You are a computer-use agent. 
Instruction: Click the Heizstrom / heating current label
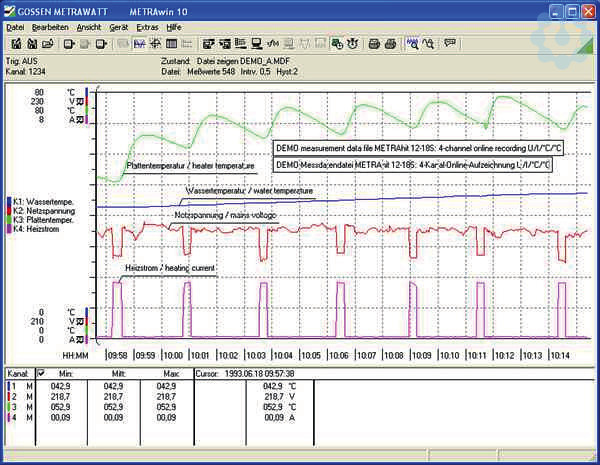tap(170, 269)
